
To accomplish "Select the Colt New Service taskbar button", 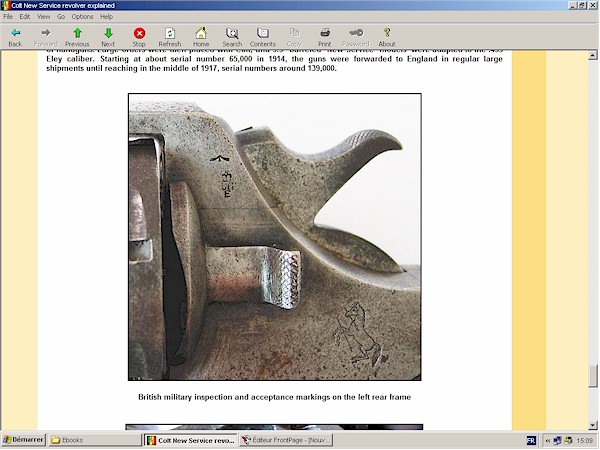I will point(191,440).
